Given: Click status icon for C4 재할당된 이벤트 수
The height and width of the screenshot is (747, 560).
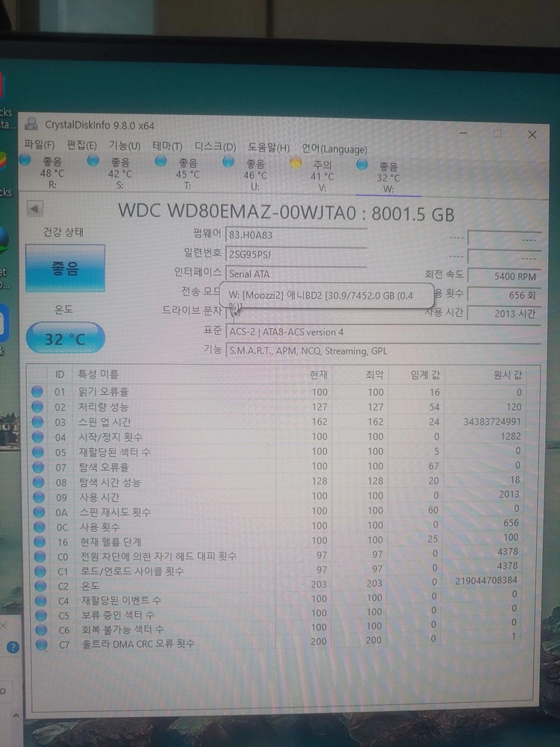Looking at the screenshot, I should point(40,601).
